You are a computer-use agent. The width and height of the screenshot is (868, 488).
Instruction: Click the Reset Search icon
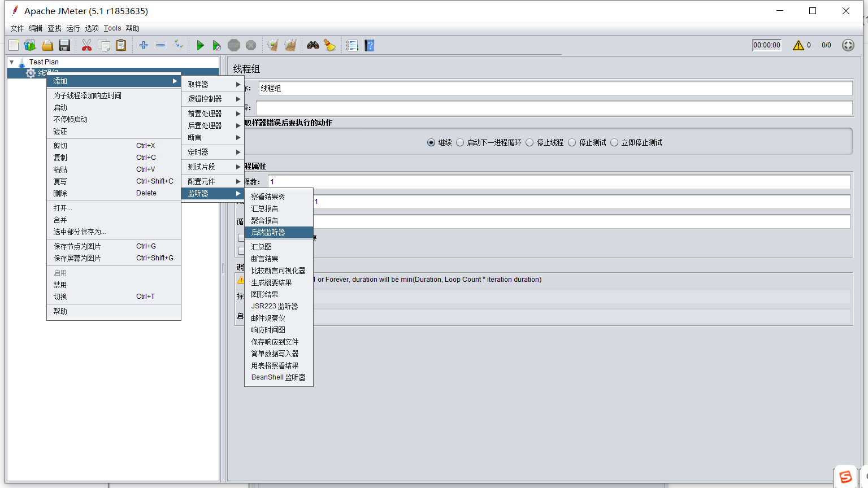tap(330, 45)
